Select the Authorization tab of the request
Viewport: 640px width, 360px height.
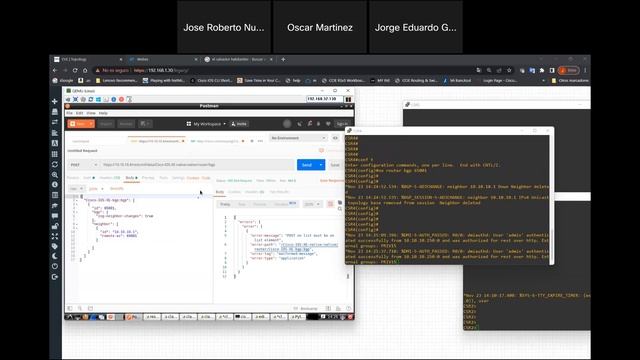(x=89, y=178)
